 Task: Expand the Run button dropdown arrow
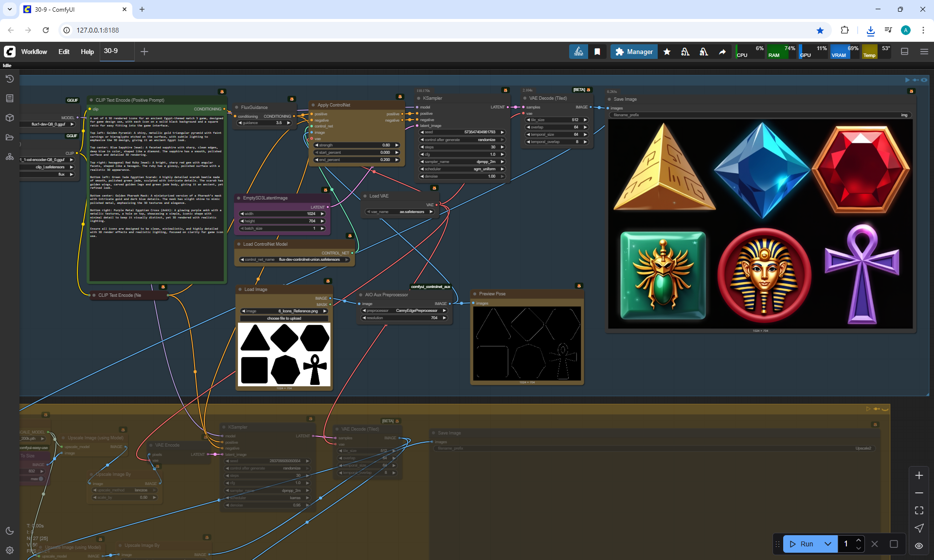click(827, 544)
